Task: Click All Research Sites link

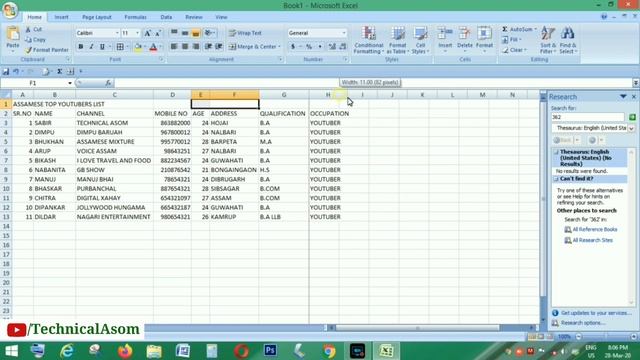Action: pyautogui.click(x=592, y=240)
